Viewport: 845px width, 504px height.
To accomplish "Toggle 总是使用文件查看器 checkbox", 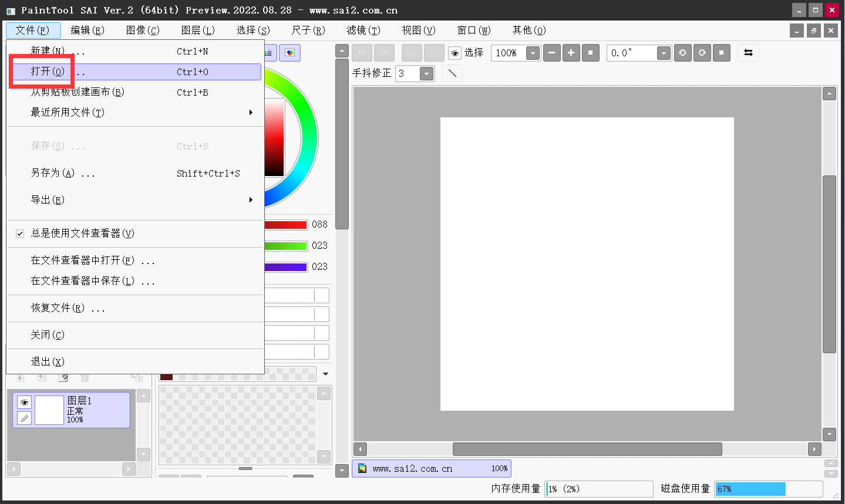I will [x=20, y=234].
